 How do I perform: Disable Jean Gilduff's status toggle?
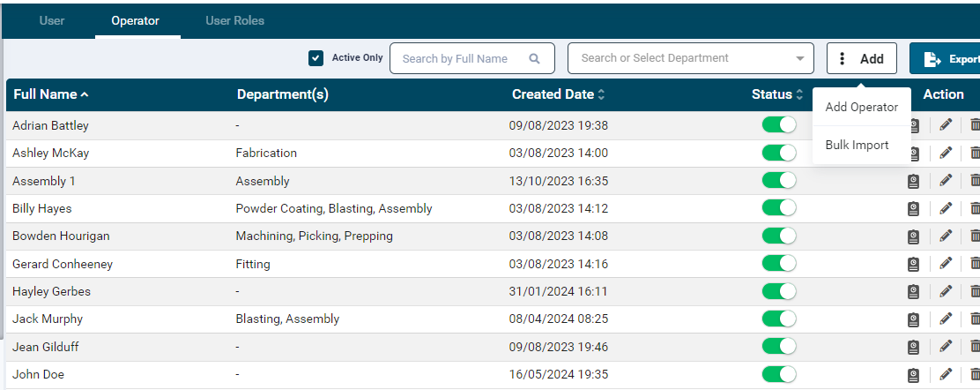point(778,347)
